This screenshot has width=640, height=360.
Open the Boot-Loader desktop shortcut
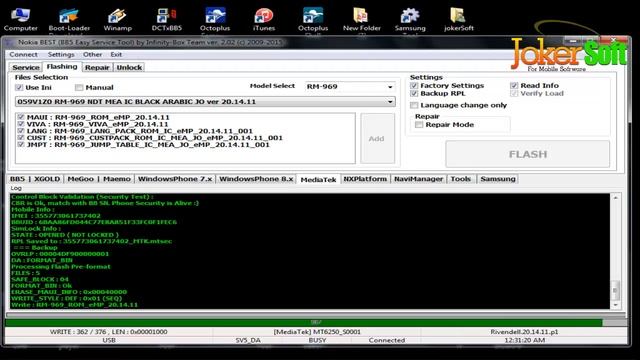[x=69, y=19]
